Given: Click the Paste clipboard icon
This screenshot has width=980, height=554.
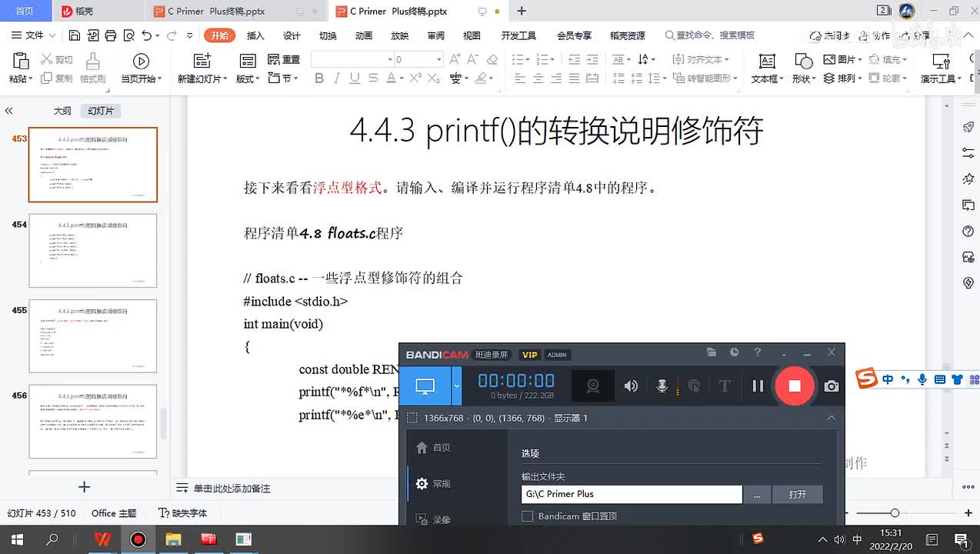Looking at the screenshot, I should [21, 62].
